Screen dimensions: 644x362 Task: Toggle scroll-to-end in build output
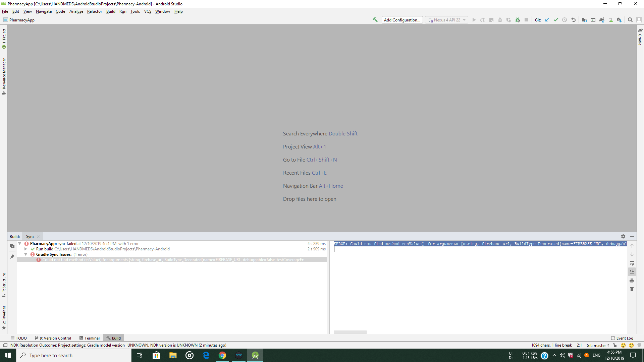632,272
